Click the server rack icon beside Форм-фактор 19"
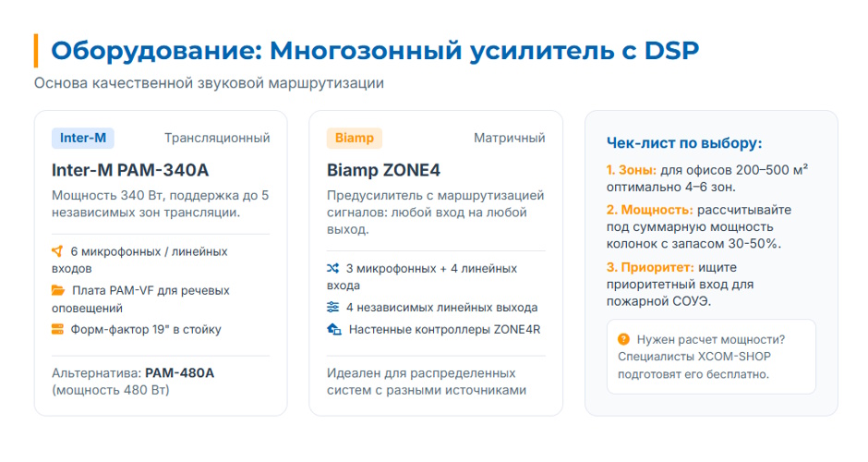The height and width of the screenshot is (462, 868). 57,330
